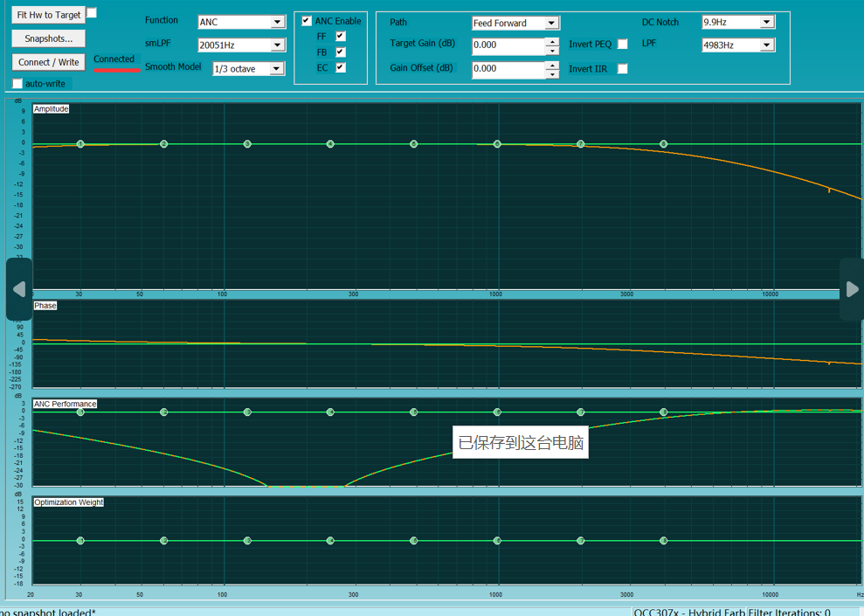Screen dimensions: 864x616
Task: Select node 3 on ANC Performance graph
Action: pos(247,412)
